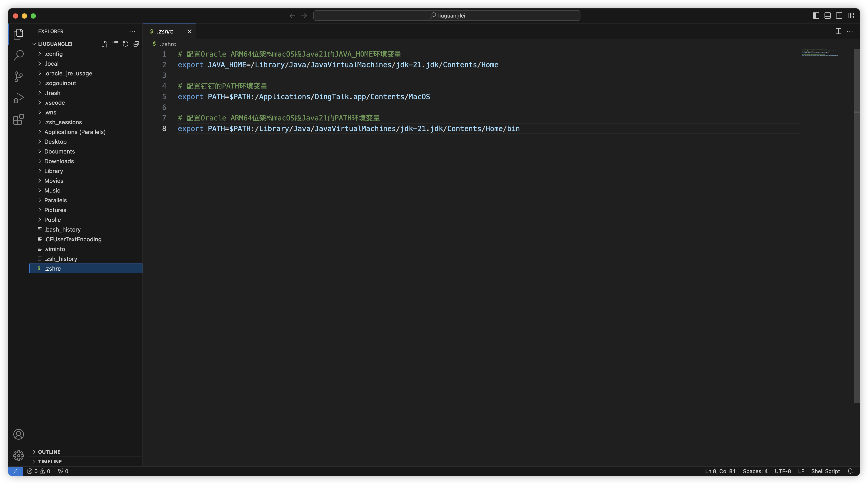The width and height of the screenshot is (868, 484).
Task: Open the Source Control view
Action: click(19, 77)
